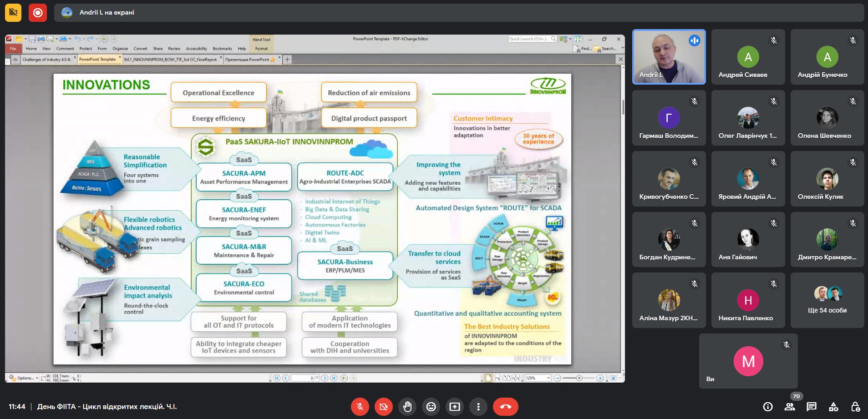Open the Protect ribbon tab
Screen dimensions: 868x419
(86, 49)
